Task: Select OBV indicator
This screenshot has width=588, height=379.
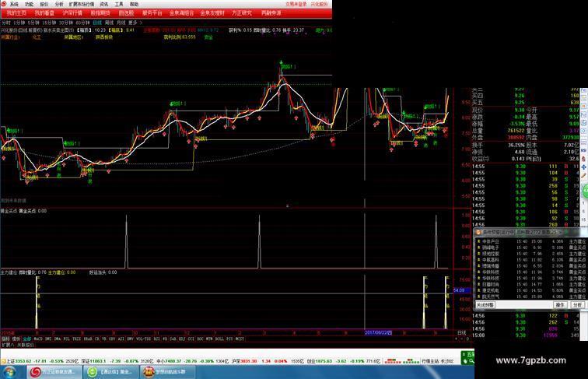Action: coord(112,339)
